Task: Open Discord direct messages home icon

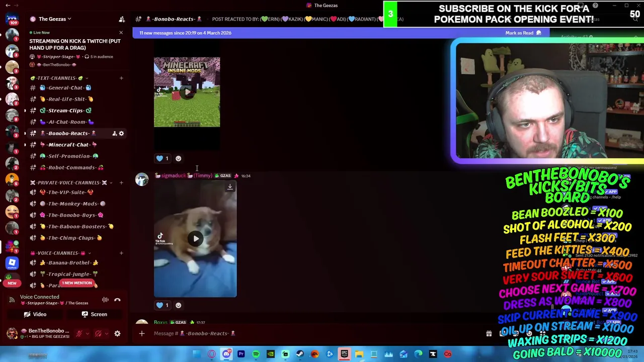Action: click(12, 19)
